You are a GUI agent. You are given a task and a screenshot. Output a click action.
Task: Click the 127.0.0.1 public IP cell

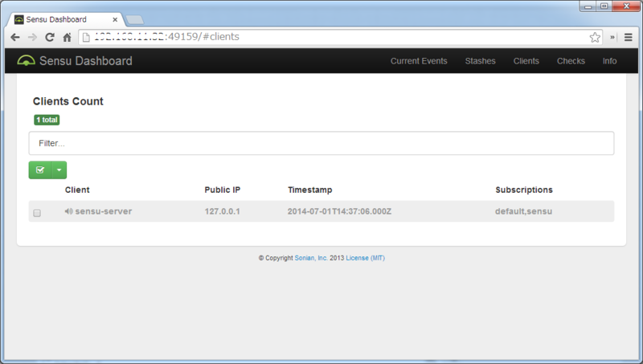point(223,211)
